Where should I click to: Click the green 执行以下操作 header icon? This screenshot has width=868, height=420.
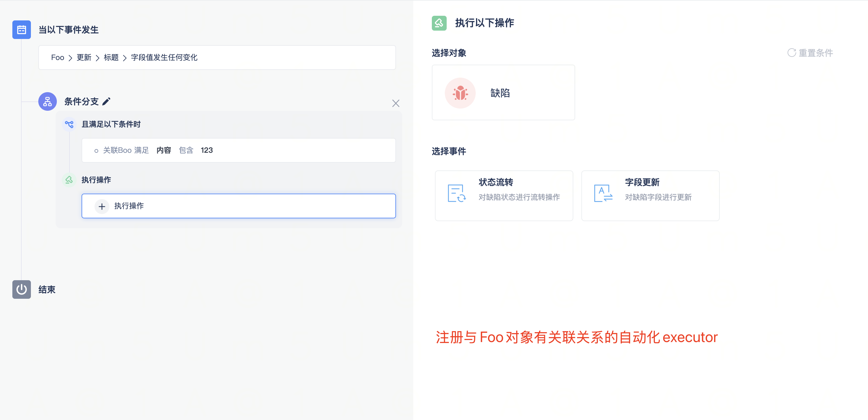click(x=439, y=23)
